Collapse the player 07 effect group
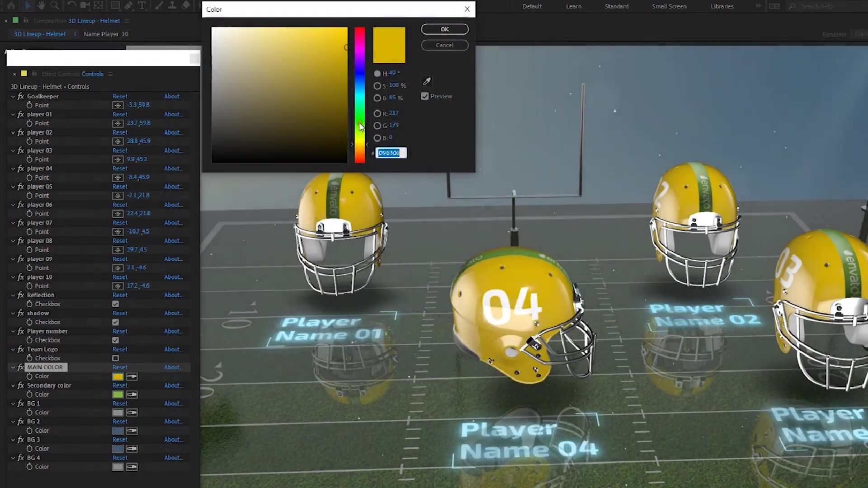The width and height of the screenshot is (868, 488). tap(13, 223)
